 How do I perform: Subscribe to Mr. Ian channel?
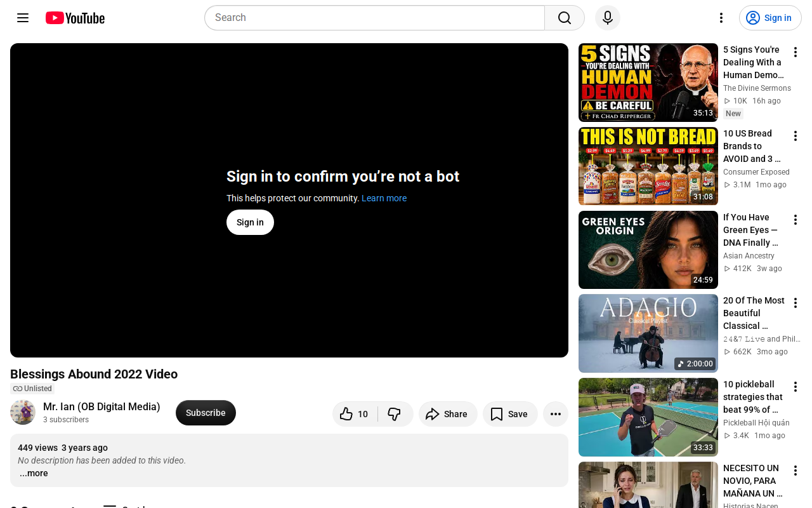[x=206, y=413]
